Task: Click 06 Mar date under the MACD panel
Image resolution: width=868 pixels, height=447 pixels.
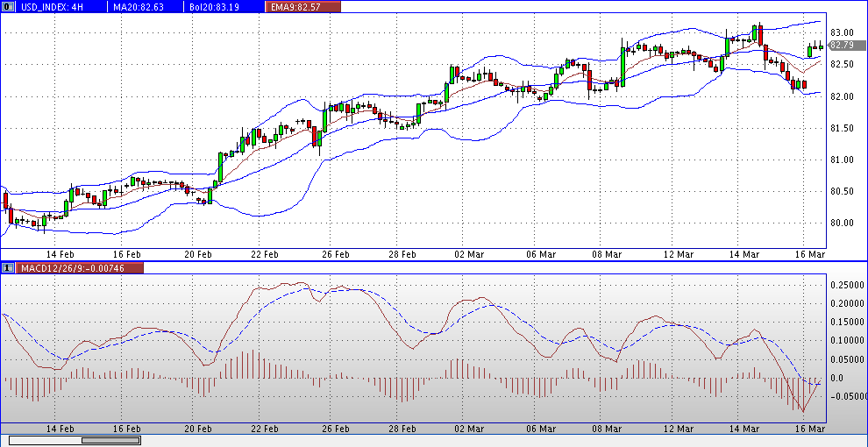Action: (540, 429)
